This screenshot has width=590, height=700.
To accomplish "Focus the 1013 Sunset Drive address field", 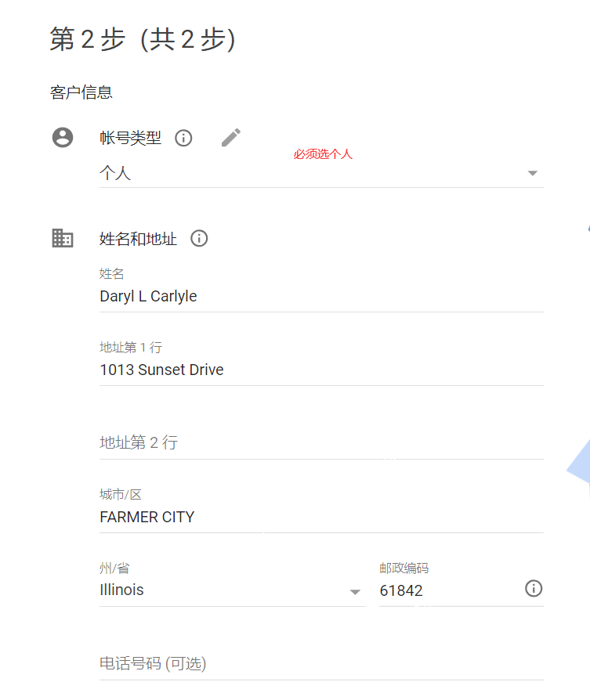I will [x=320, y=370].
